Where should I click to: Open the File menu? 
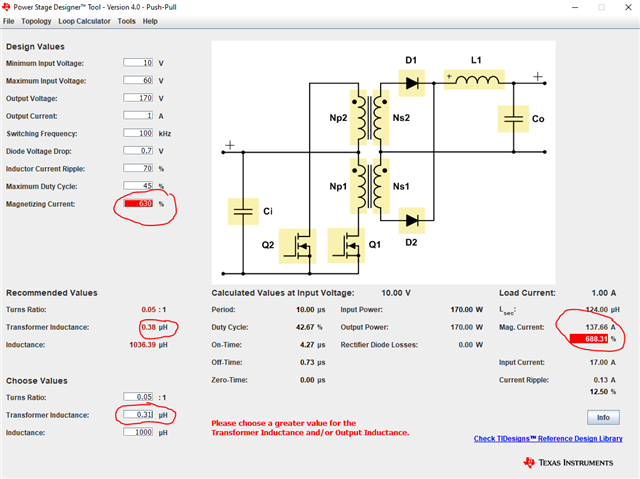[8, 21]
